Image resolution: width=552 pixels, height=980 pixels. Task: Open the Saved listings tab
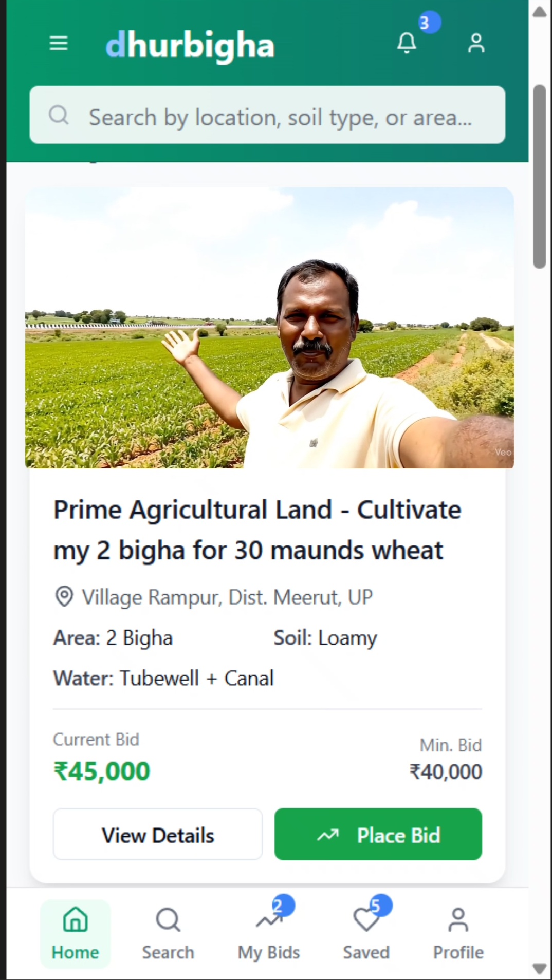click(366, 934)
